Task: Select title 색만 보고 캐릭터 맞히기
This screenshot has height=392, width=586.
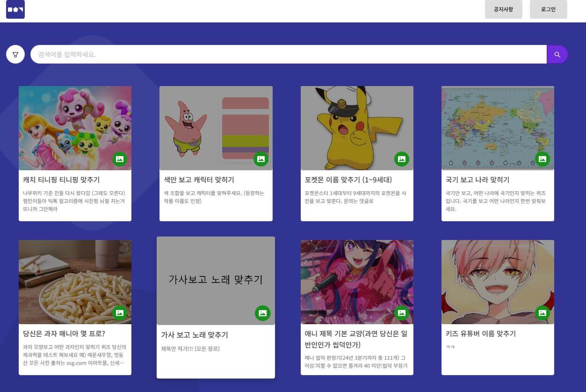Action: point(199,180)
